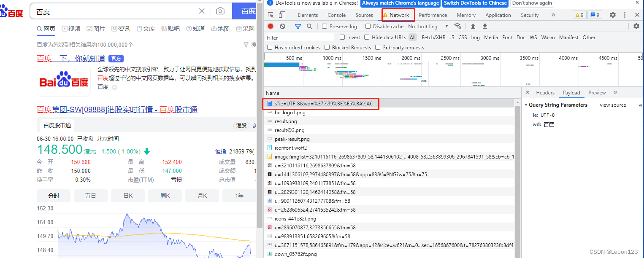Click the blue 百度 search button
644x258 pixels.
click(244, 11)
